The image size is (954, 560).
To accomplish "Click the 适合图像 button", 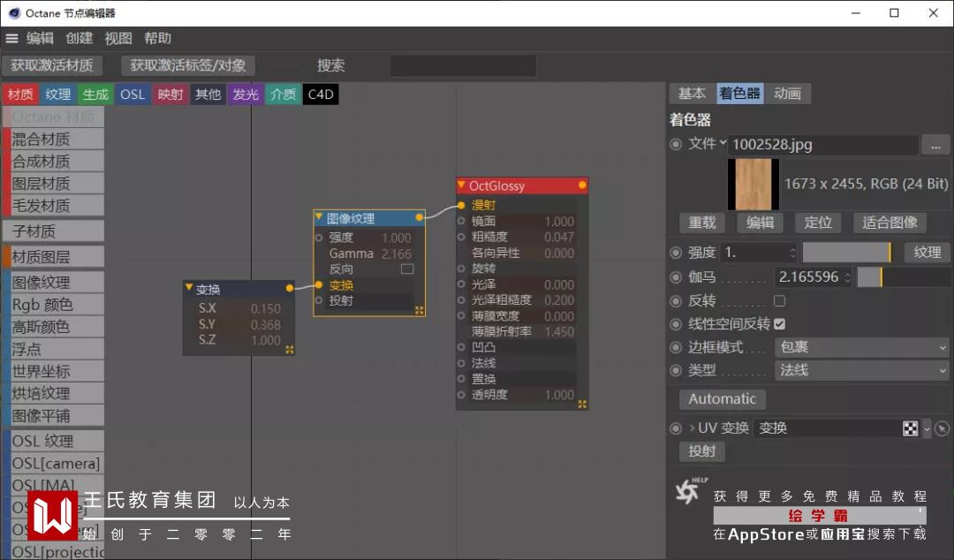I will tap(890, 223).
